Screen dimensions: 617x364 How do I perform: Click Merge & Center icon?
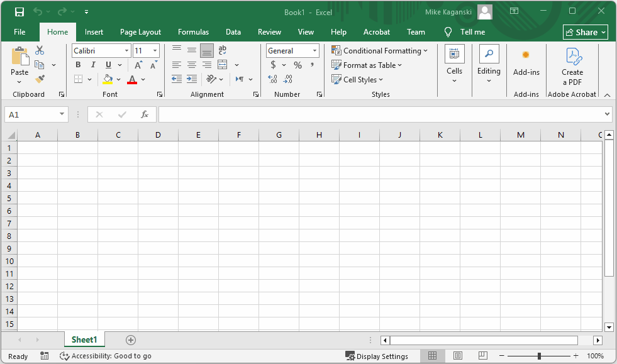222,65
